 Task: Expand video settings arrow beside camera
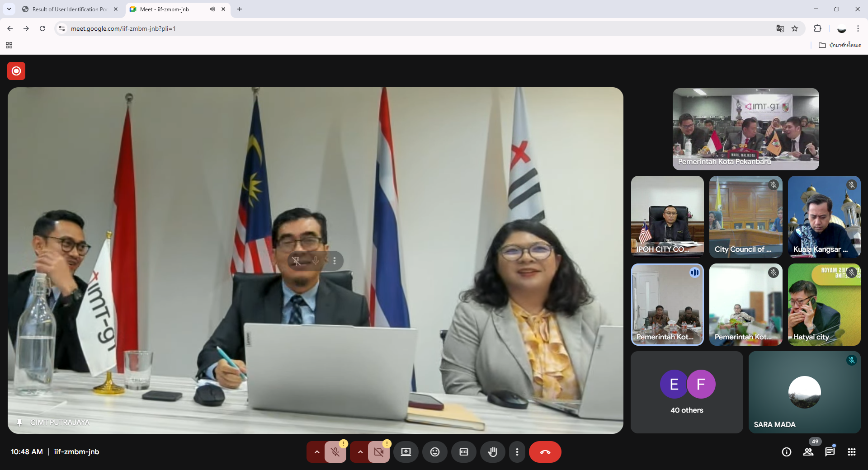click(360, 452)
